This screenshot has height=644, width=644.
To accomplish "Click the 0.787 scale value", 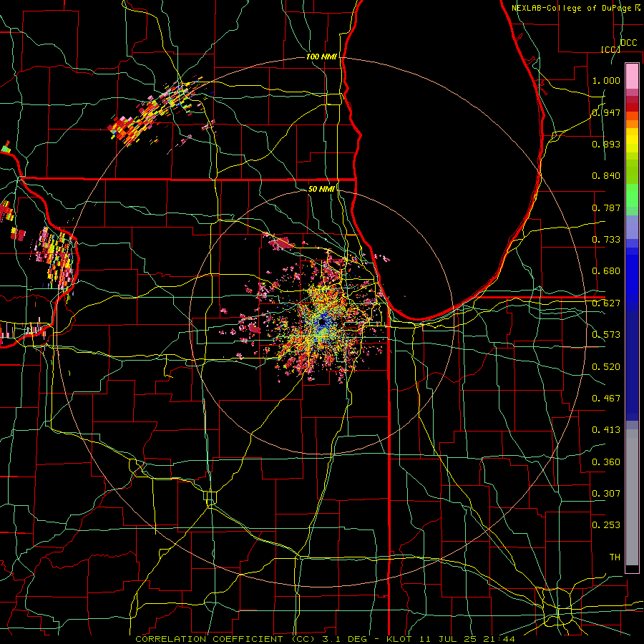I will pos(606,208).
